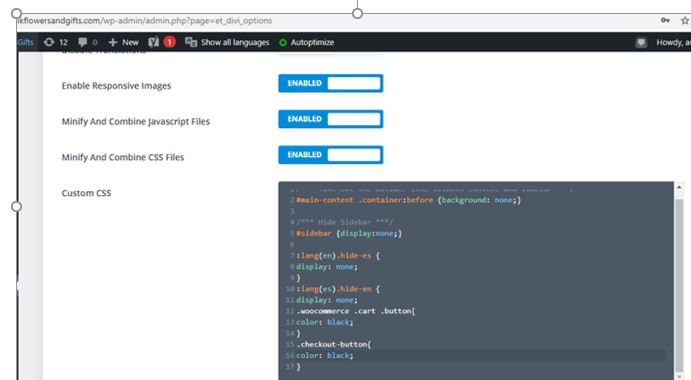This screenshot has width=691, height=380.
Task: Click the notifications icon near Howdy
Action: point(641,42)
